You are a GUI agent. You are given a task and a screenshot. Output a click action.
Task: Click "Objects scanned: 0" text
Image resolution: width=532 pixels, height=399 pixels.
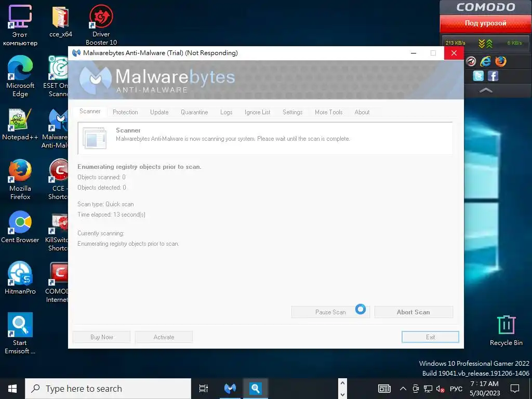tap(101, 177)
